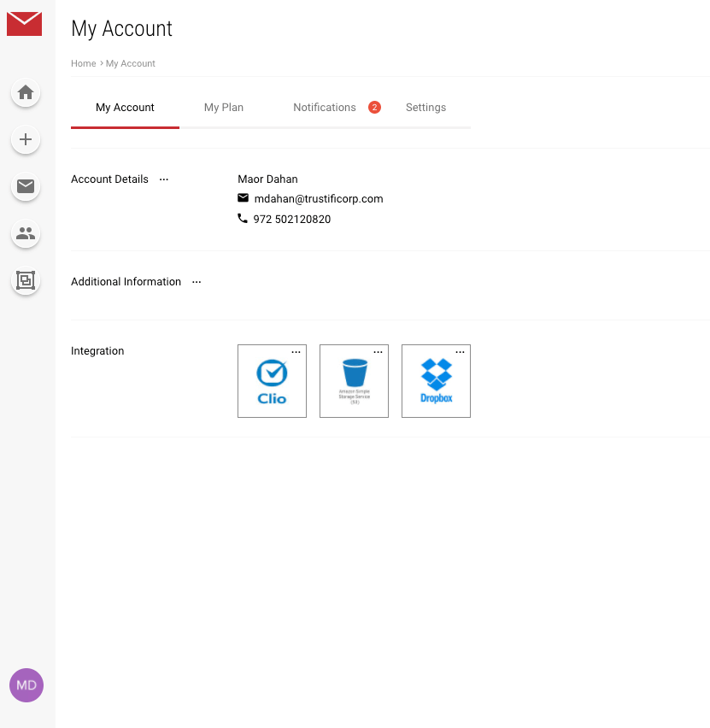Screen dimensions: 710x728
Task: Switch to the My Plan tab
Action: [x=224, y=108]
